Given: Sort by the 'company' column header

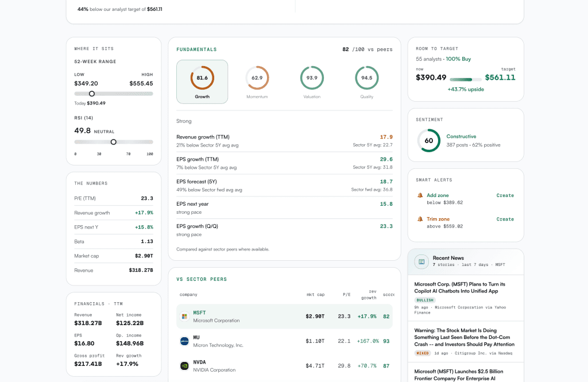Looking at the screenshot, I should (188, 295).
